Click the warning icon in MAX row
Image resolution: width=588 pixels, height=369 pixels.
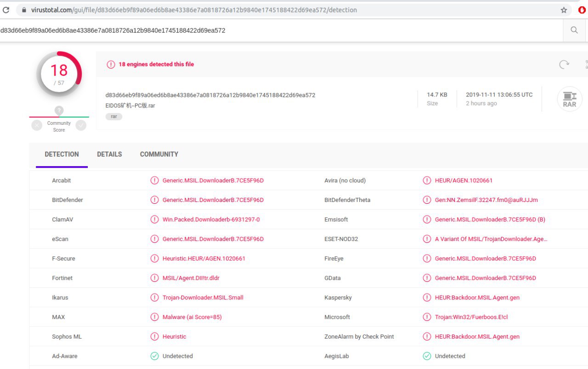pyautogui.click(x=155, y=317)
